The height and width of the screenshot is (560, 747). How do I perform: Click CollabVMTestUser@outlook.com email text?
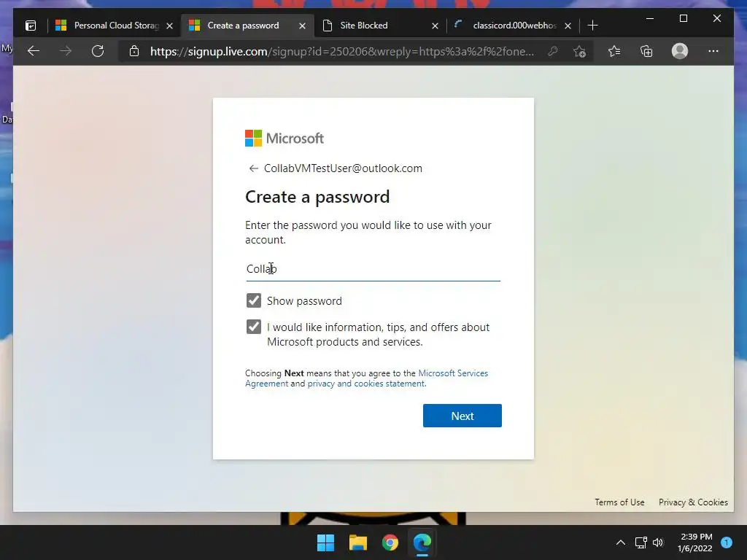(x=343, y=168)
